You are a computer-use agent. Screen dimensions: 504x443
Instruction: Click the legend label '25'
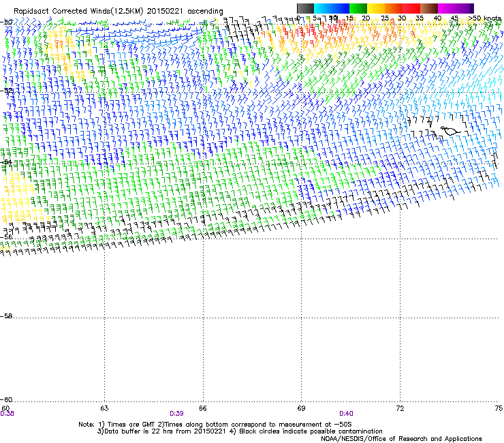point(384,18)
